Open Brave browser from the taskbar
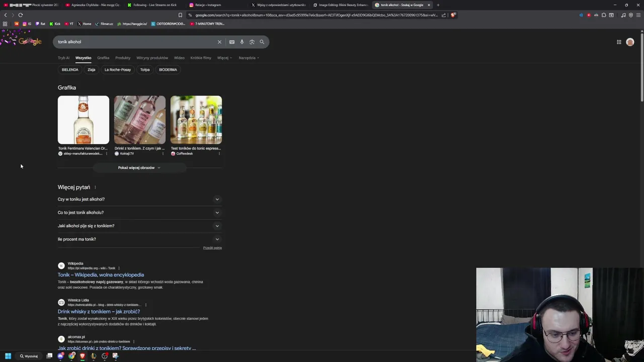 (x=83, y=356)
